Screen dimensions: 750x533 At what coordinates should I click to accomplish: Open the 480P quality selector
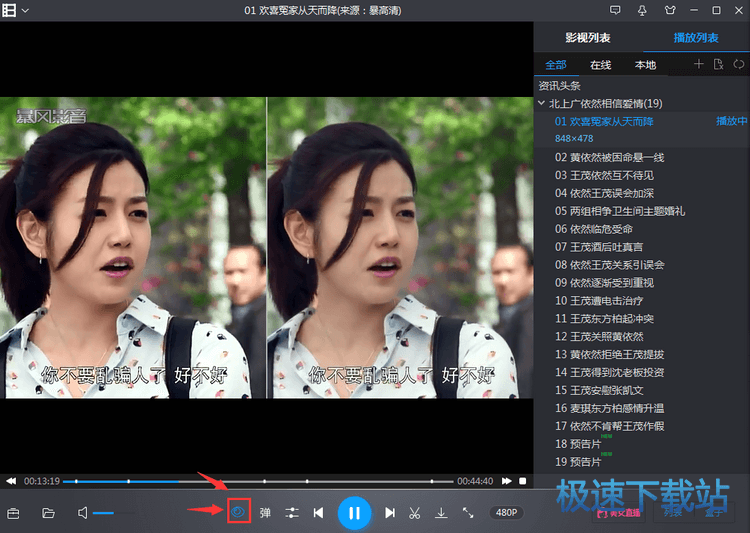tap(506, 512)
